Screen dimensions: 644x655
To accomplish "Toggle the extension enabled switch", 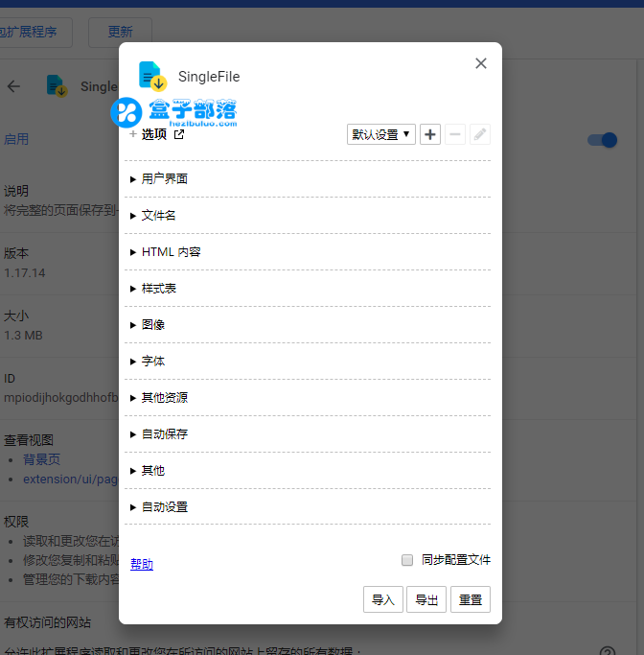I will (x=602, y=140).
